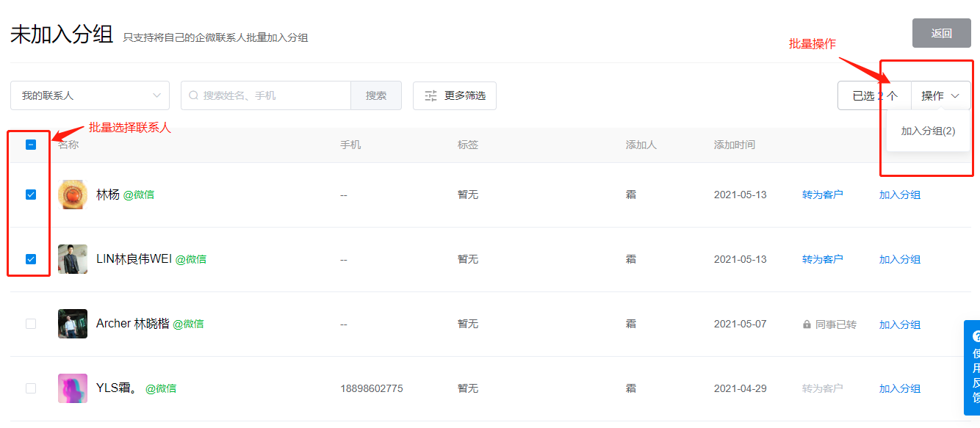The width and height of the screenshot is (980, 428).
Task: Click 林杨's avatar picture
Action: [73, 195]
